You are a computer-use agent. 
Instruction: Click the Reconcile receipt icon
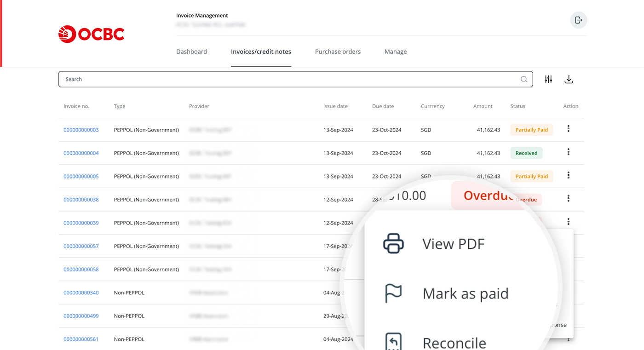393,341
